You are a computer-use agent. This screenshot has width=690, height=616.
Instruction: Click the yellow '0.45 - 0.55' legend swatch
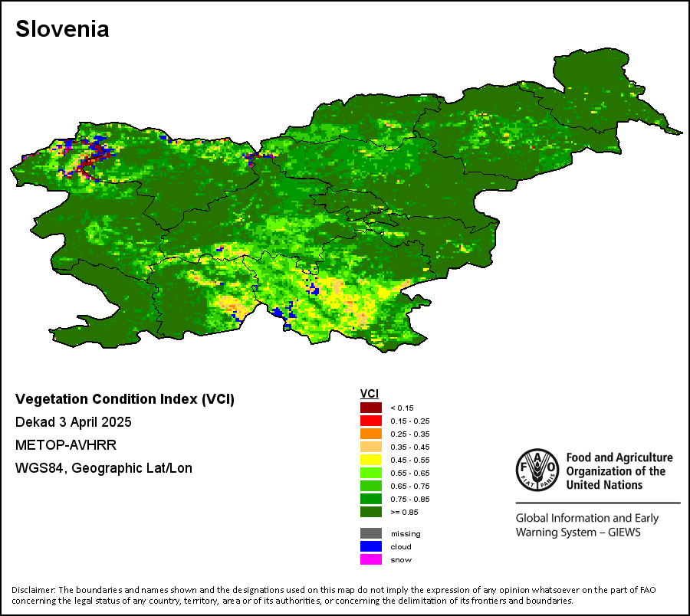371,460
